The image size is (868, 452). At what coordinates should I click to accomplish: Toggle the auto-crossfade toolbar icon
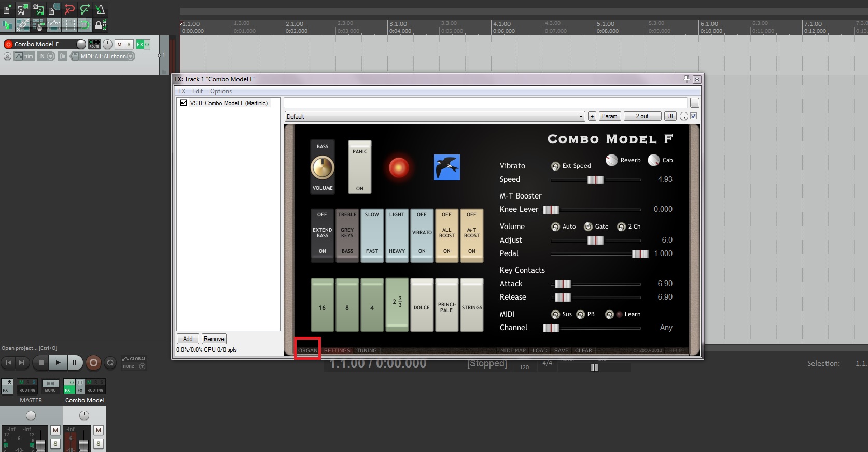pyautogui.click(x=7, y=24)
